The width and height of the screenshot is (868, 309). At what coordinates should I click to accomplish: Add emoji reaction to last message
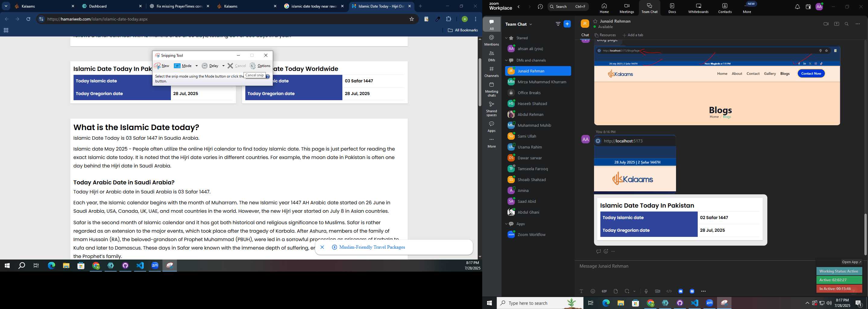coord(606,251)
